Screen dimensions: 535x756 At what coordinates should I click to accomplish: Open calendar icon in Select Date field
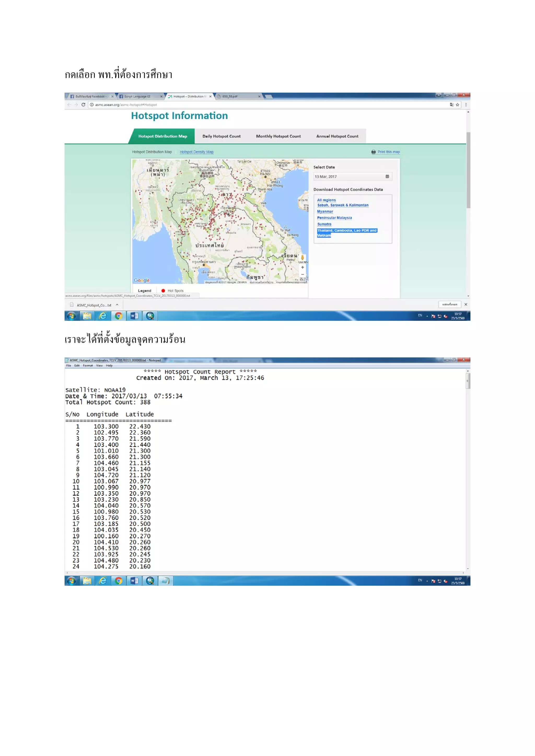(x=387, y=176)
